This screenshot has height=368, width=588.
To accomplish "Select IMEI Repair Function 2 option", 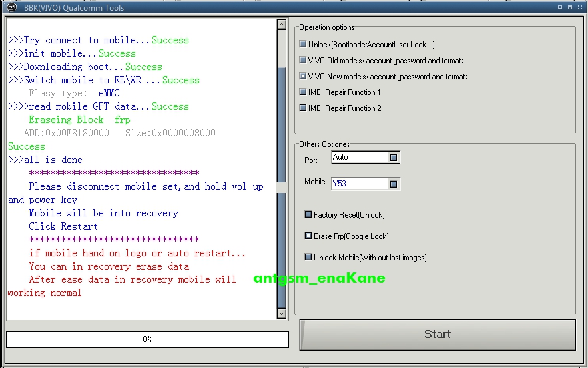I will click(x=303, y=108).
